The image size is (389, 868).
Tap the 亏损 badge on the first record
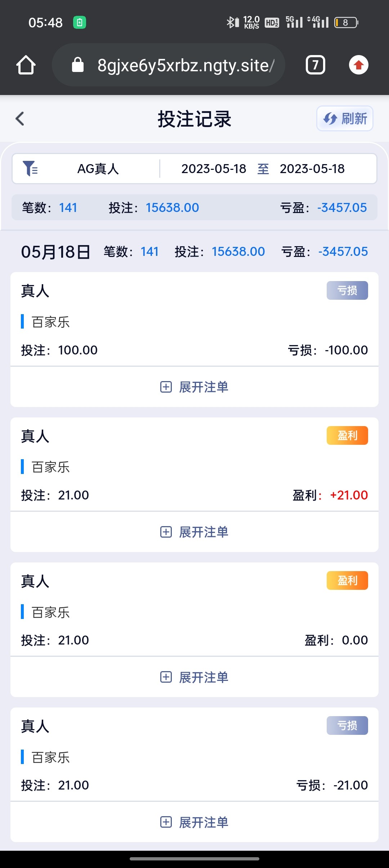[x=347, y=290]
